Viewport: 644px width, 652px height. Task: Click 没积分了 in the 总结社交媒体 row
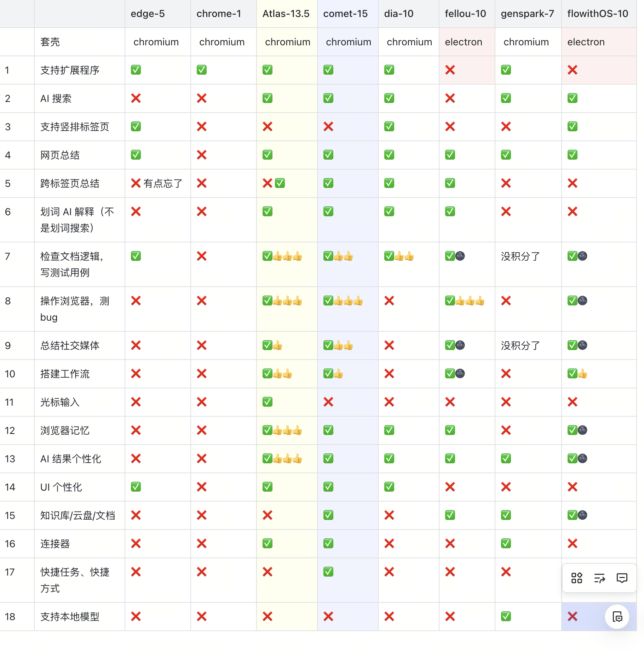click(x=521, y=345)
